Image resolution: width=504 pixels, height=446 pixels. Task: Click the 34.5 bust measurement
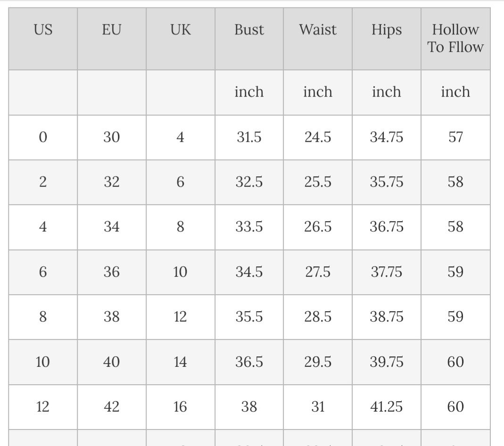point(249,272)
